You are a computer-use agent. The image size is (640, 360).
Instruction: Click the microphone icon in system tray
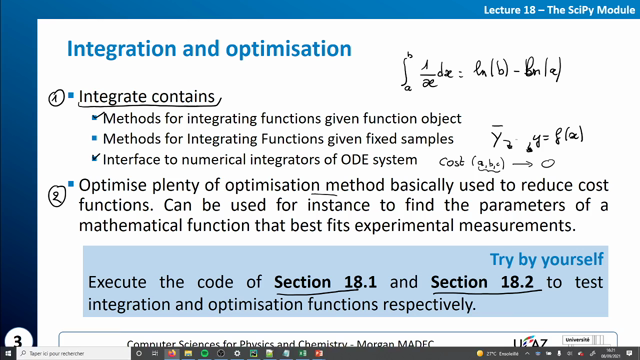559,353
